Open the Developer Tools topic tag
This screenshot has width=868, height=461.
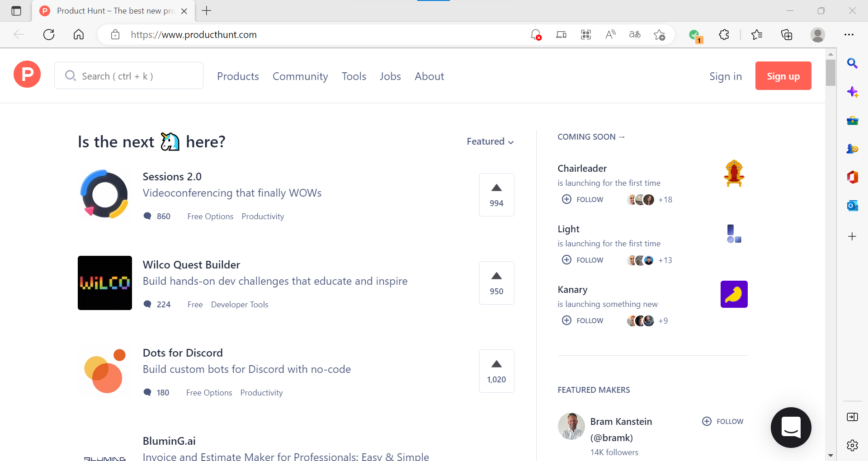pos(240,305)
